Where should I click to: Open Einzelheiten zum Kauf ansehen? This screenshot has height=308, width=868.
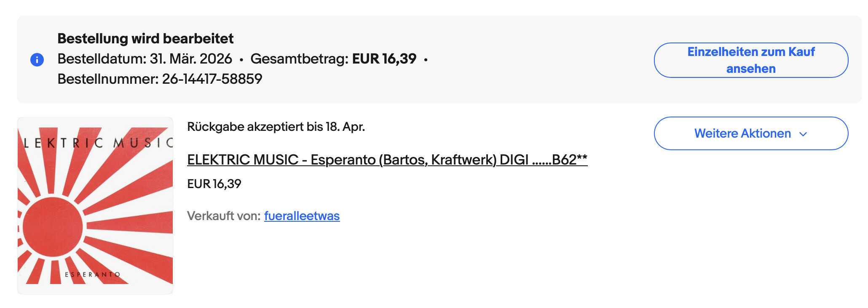pos(751,60)
